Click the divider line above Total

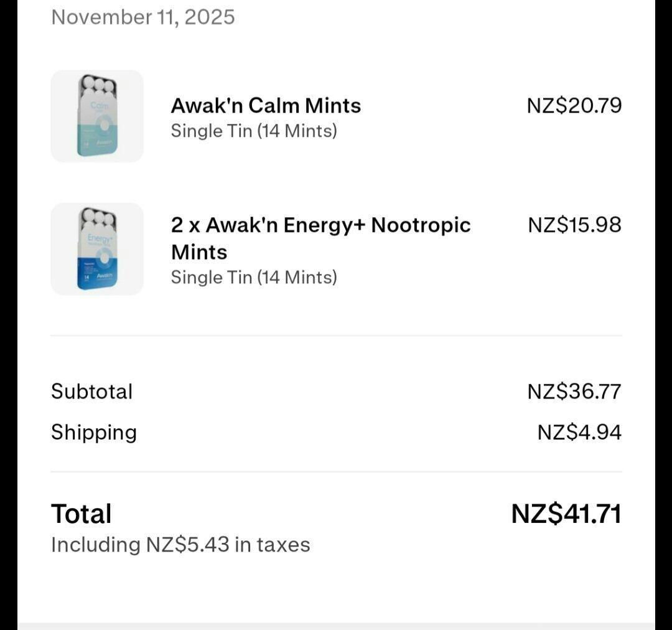336,472
